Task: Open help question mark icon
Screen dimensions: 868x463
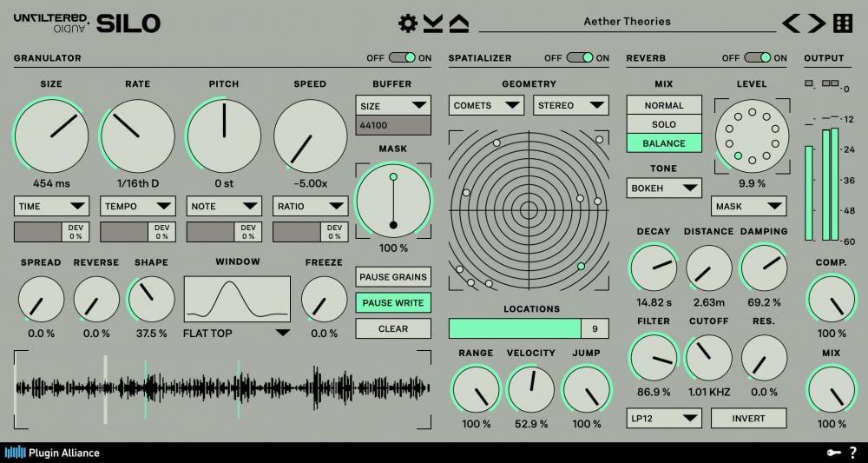Action: [852, 453]
